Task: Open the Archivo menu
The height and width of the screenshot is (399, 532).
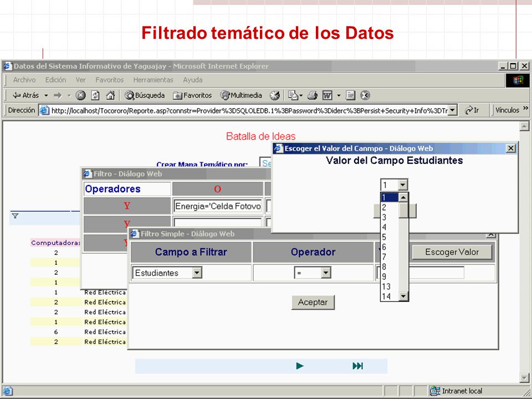Action: pos(24,80)
